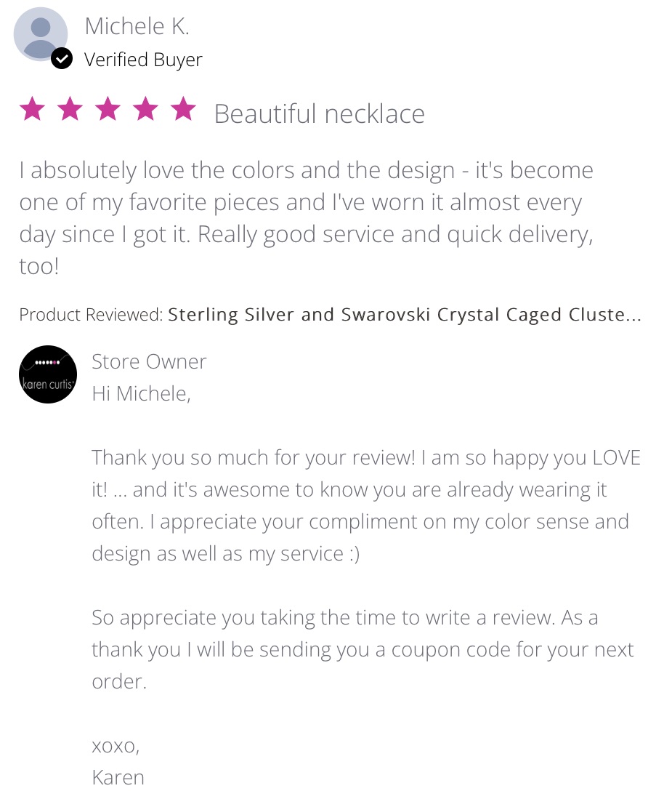Click the first pink rating star
The height and width of the screenshot is (791, 672).
tap(32, 109)
